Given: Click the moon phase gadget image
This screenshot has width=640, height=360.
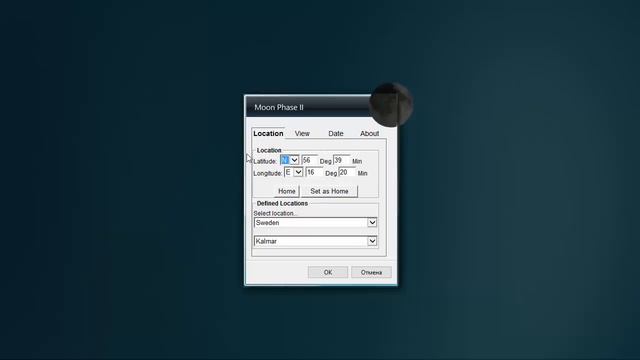Looking at the screenshot, I should [391, 105].
